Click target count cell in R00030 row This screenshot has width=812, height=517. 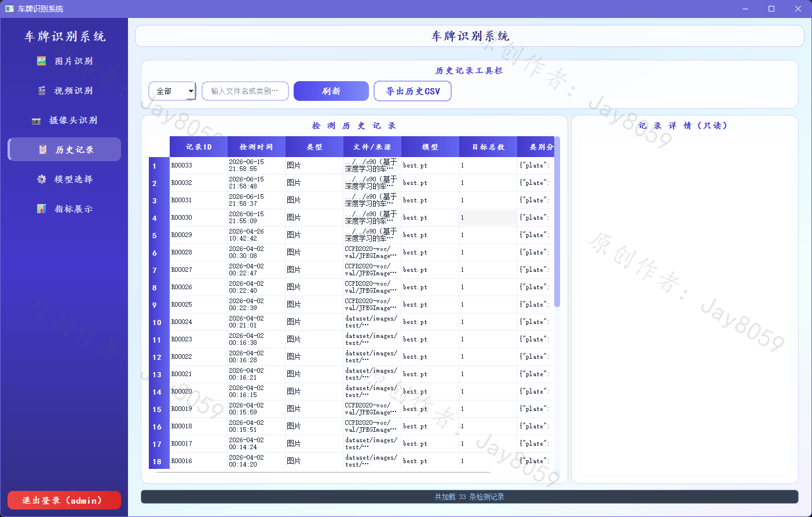(x=488, y=218)
